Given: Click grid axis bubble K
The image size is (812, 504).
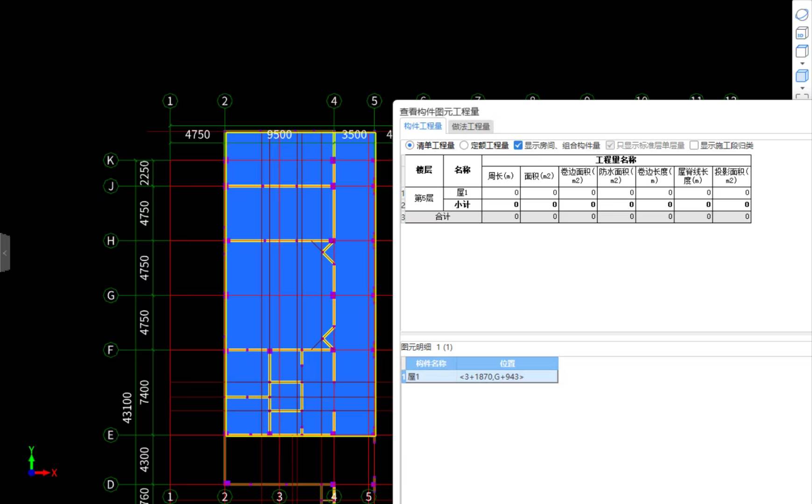Looking at the screenshot, I should coord(110,161).
